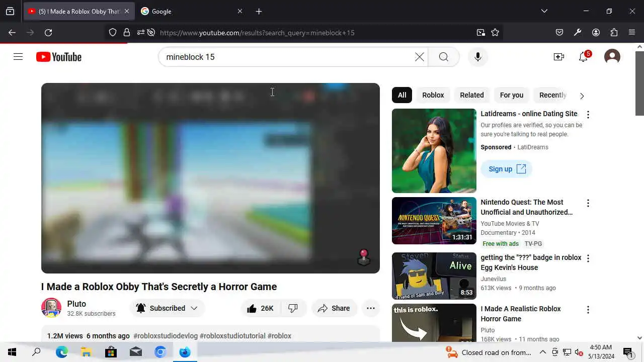Click the video player
Viewport: 644px width, 362px height.
click(x=210, y=178)
